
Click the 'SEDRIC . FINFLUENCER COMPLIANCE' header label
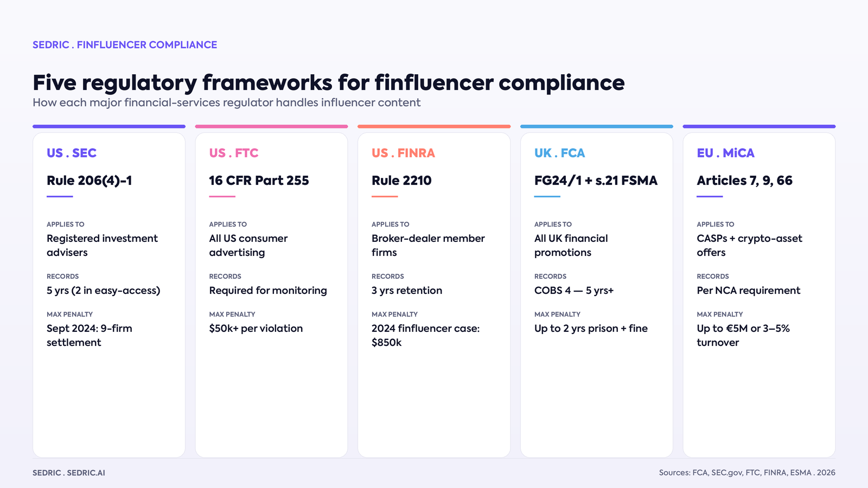125,45
